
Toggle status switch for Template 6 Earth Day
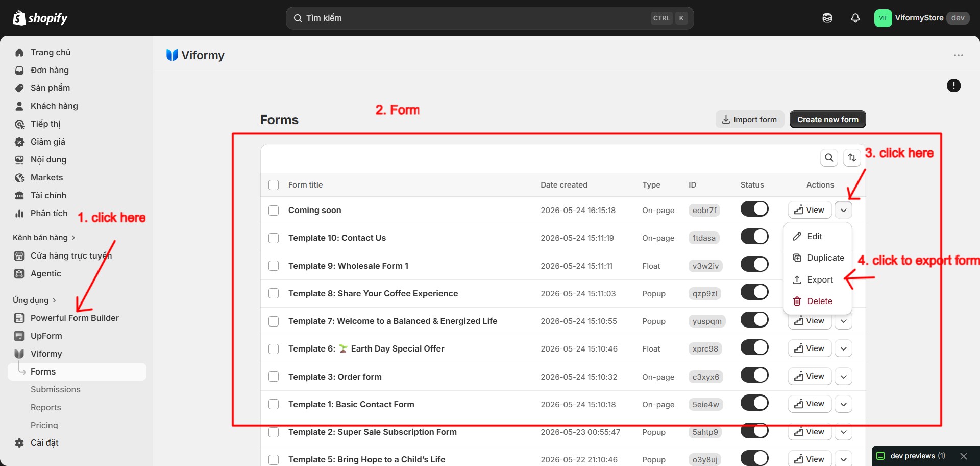[x=754, y=347]
